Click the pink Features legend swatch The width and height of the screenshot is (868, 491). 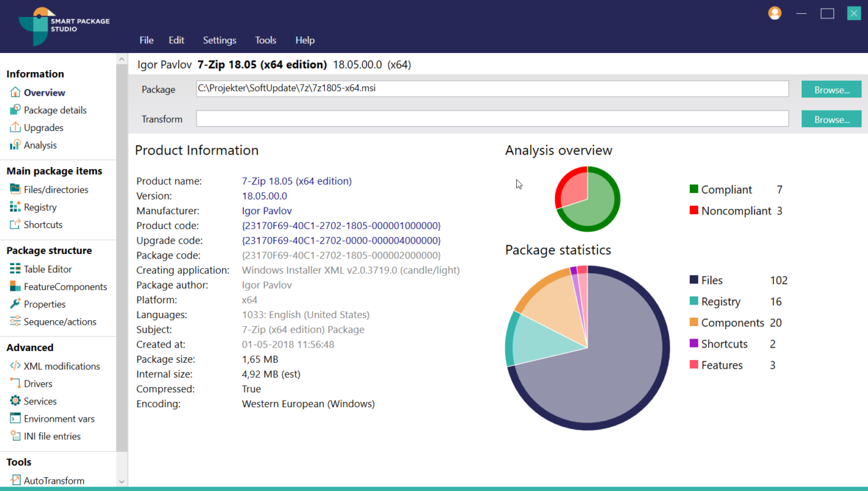coord(694,365)
